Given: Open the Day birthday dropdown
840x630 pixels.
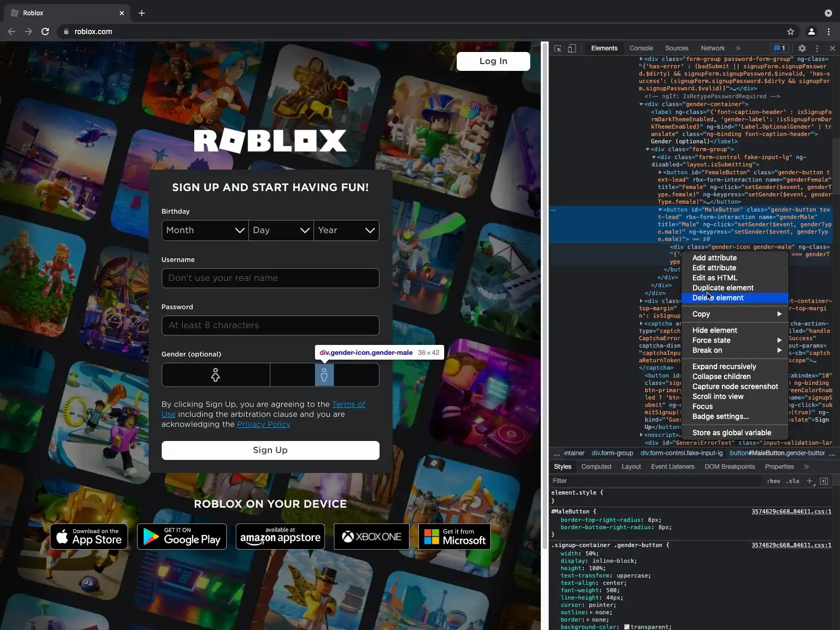Looking at the screenshot, I should tap(281, 230).
